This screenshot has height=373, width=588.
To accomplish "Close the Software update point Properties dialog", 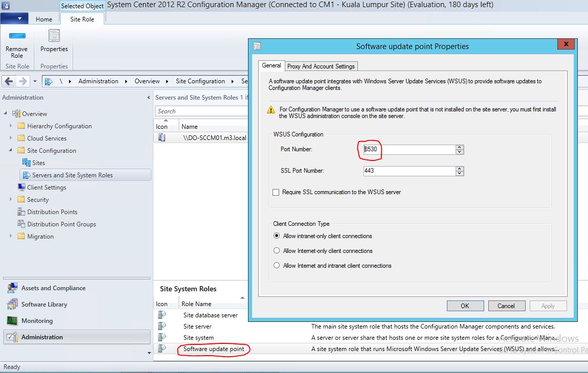I will 566,44.
